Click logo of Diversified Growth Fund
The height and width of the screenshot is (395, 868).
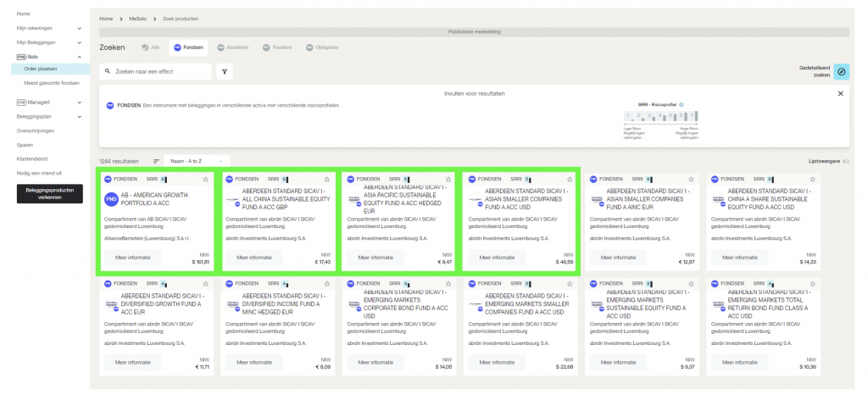111,304
